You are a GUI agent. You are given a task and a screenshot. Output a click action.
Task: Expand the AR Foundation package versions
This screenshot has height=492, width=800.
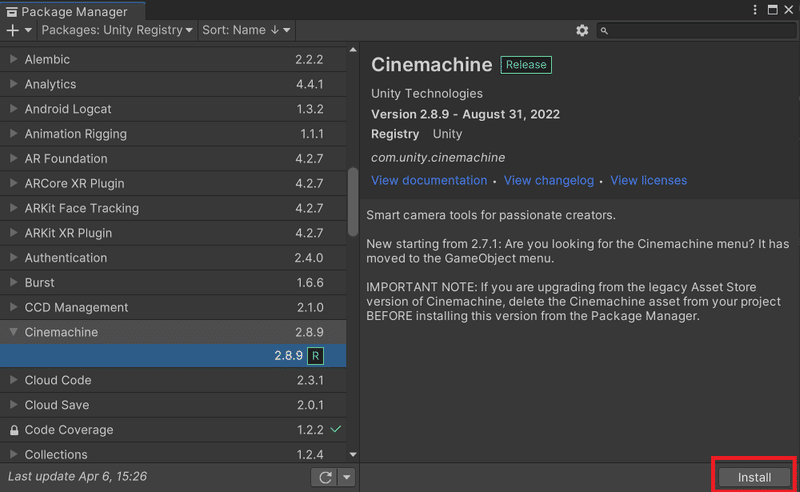(13, 158)
